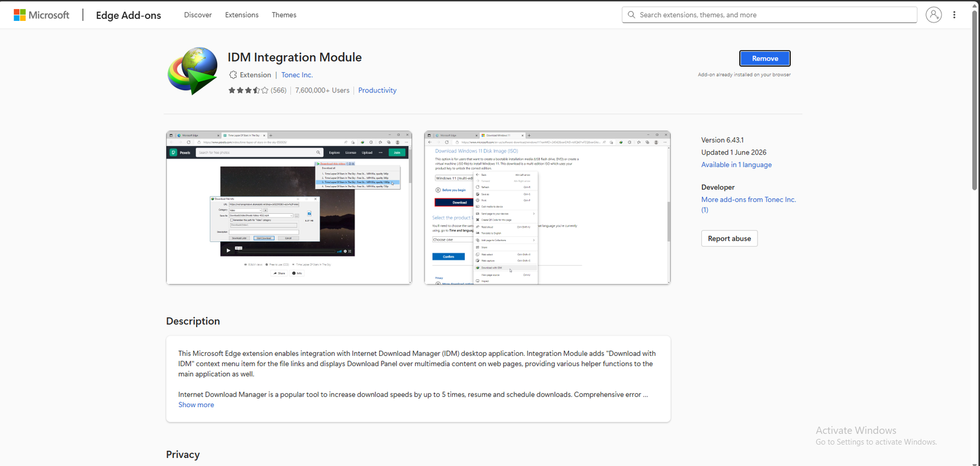Click the Microsoft logo
This screenshot has width=980, height=466.
click(42, 15)
